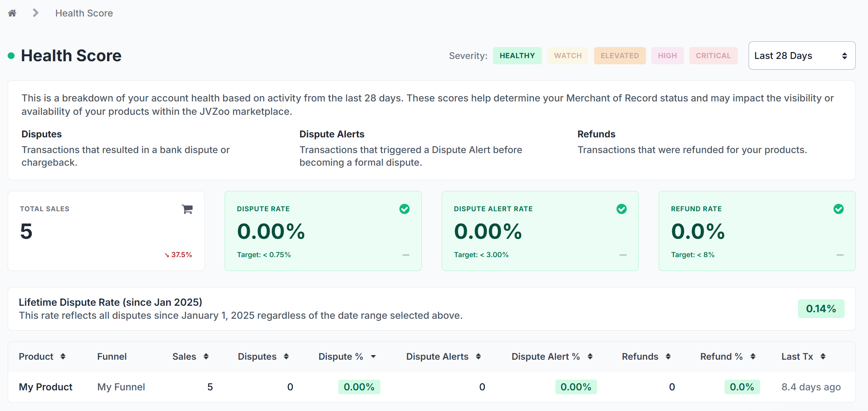Open the Last 28 Days dropdown
The height and width of the screenshot is (411, 868).
point(802,55)
